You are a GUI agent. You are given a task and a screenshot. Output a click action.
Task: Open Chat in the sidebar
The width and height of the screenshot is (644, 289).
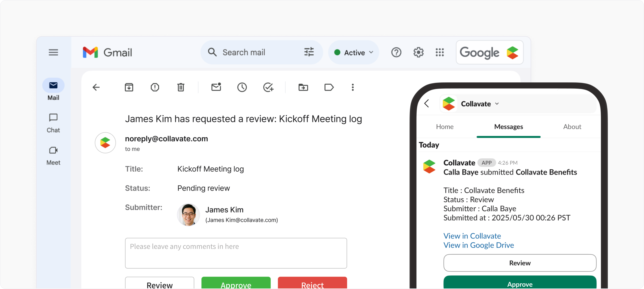(53, 123)
